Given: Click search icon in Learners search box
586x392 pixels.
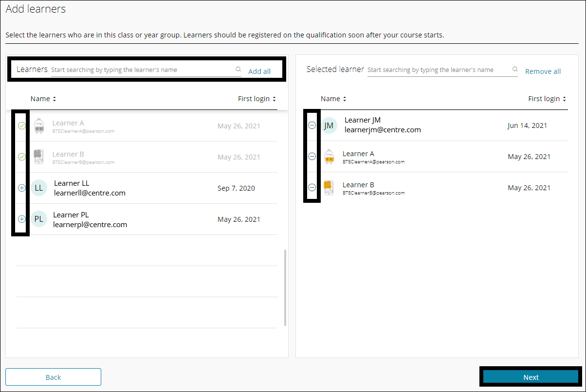Looking at the screenshot, I should click(238, 70).
